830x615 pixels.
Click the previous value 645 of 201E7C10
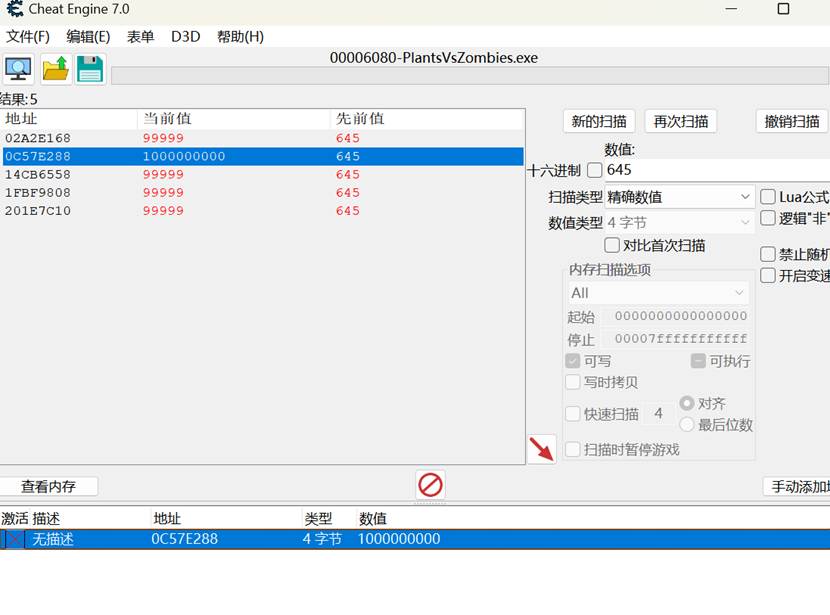click(x=348, y=211)
